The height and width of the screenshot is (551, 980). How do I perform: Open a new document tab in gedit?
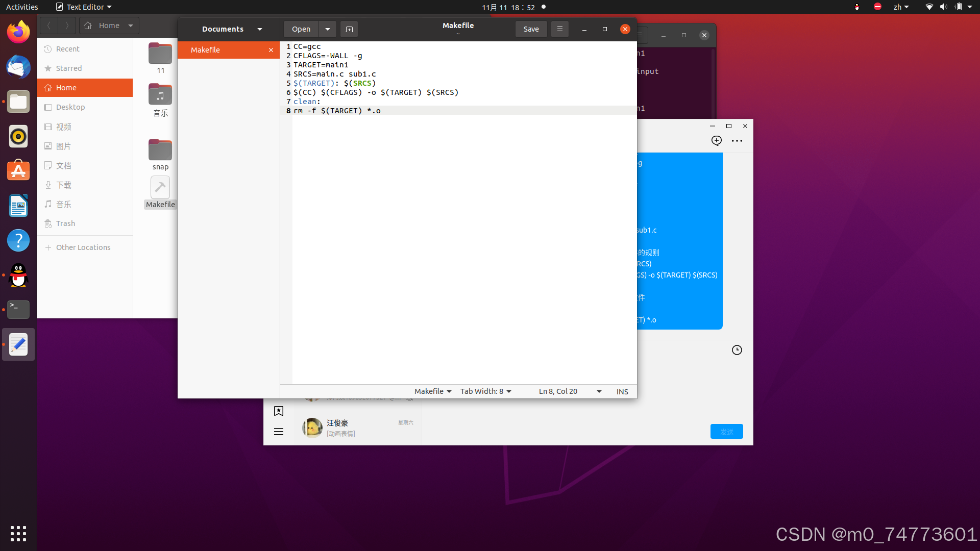click(349, 29)
